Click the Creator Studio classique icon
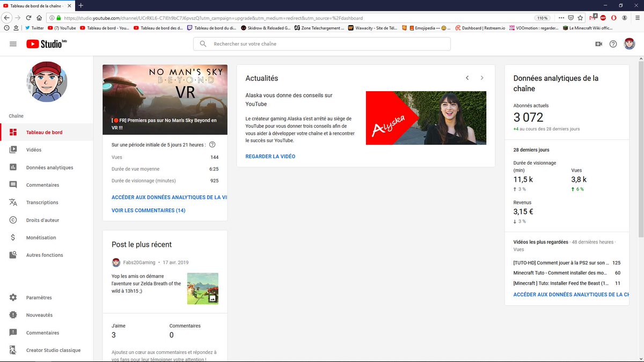The height and width of the screenshot is (362, 644). pyautogui.click(x=13, y=350)
